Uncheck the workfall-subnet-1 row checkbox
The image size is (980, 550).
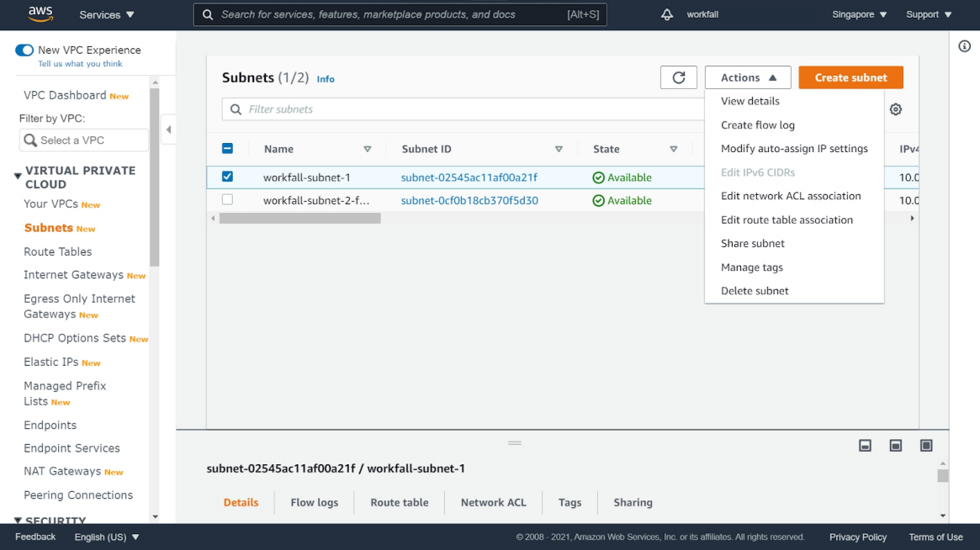(227, 177)
